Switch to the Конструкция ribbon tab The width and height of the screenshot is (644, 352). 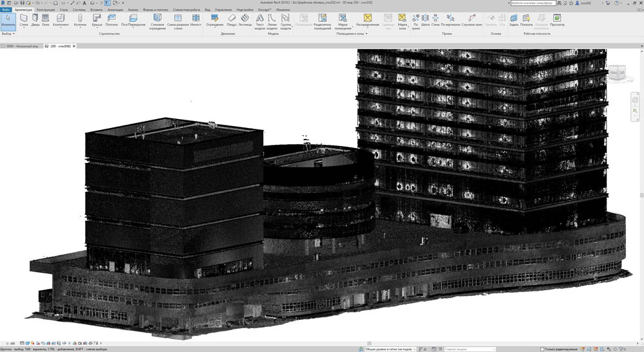[x=46, y=10]
